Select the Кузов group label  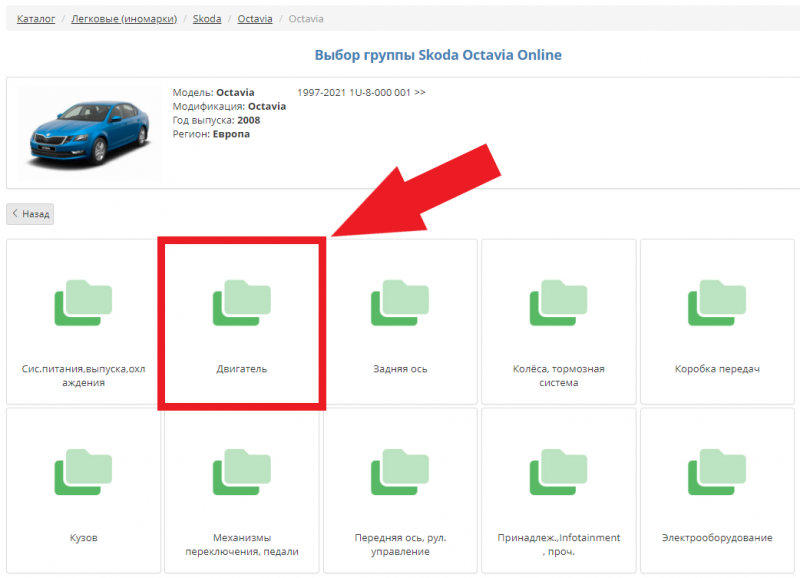[84, 538]
